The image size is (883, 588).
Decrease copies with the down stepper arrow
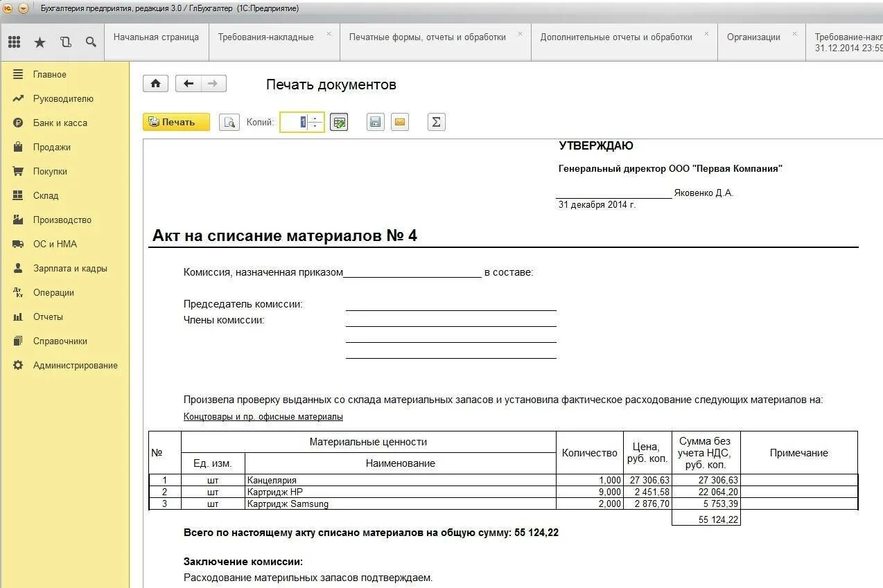[x=315, y=127]
